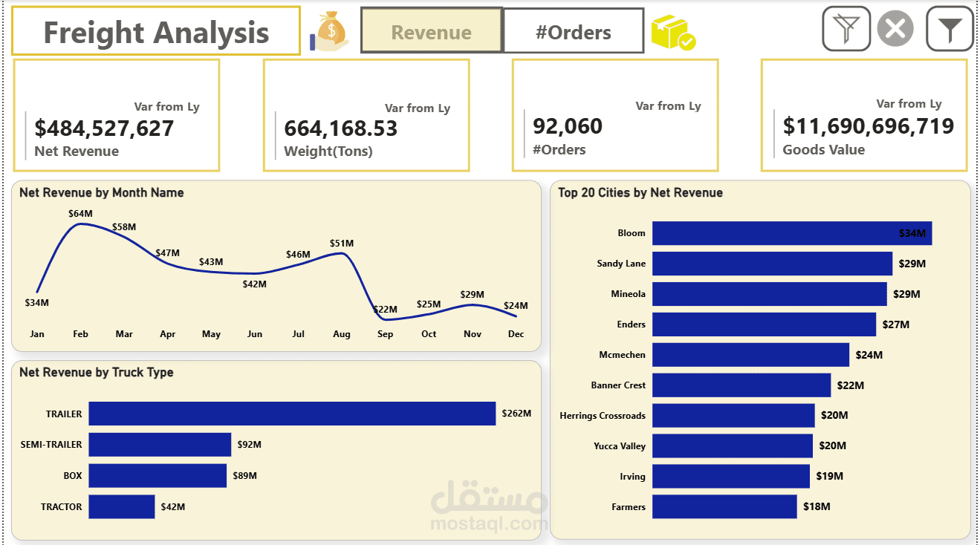Toggle the #Orders view on
Screen dimensions: 980x545
point(574,30)
